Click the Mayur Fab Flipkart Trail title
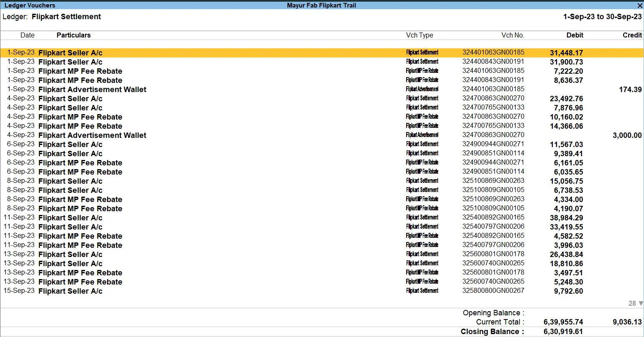This screenshot has height=337, width=644. click(x=321, y=5)
